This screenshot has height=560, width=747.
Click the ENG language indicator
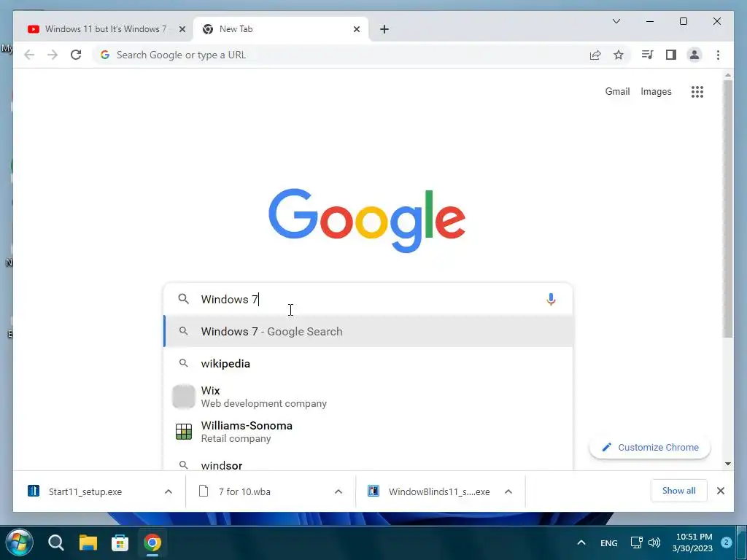coord(609,542)
